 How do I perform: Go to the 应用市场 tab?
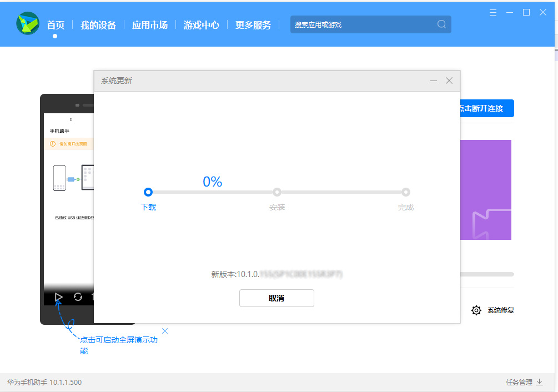(x=149, y=25)
